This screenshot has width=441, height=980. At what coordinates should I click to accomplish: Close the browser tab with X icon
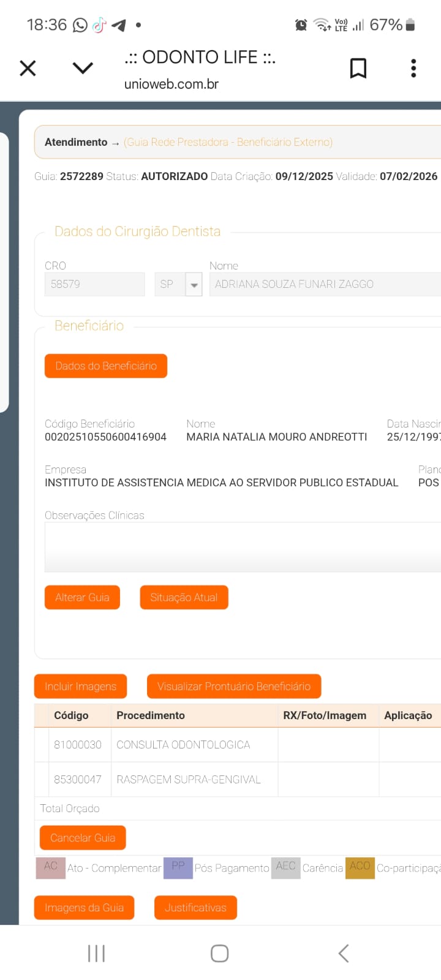click(x=28, y=68)
